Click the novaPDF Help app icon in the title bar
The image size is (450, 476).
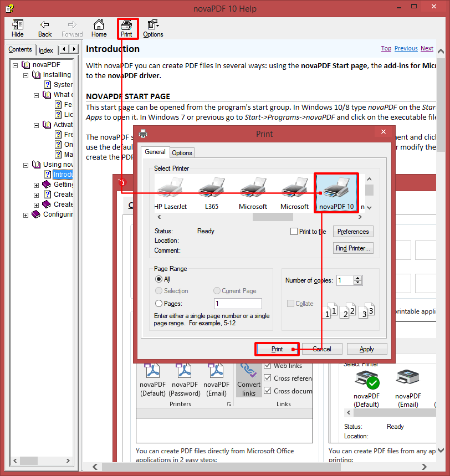click(10, 8)
